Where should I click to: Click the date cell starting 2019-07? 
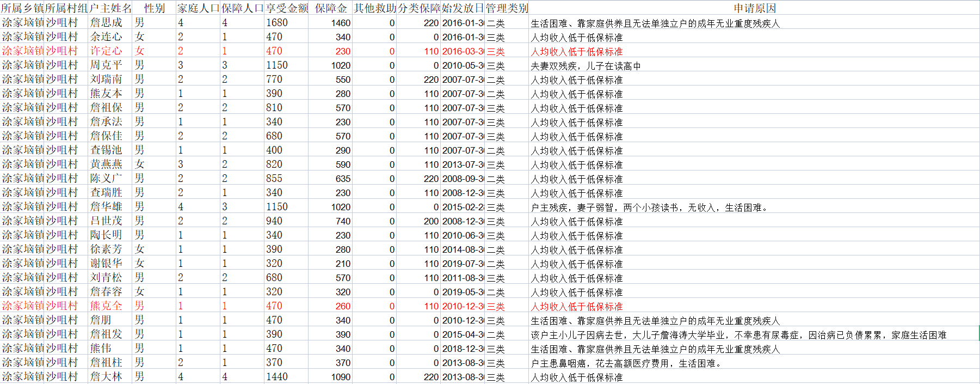[463, 264]
